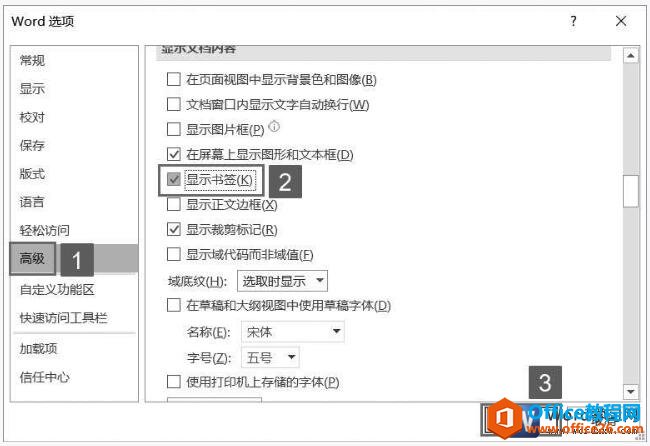Uncheck 显示裁剪标记 option
The width and height of the screenshot is (650, 446).
coord(174,229)
